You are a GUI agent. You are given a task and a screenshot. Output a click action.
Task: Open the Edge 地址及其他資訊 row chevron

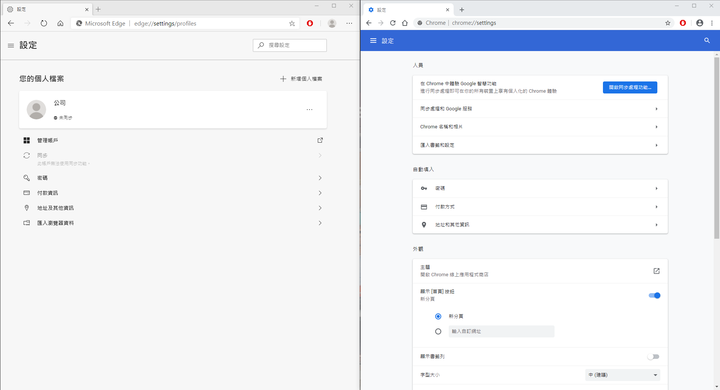coord(320,208)
